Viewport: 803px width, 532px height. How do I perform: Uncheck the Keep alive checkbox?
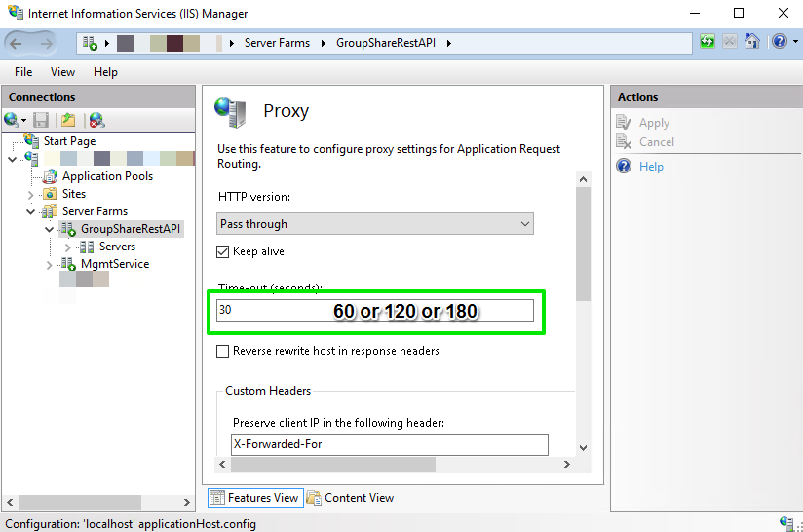(x=223, y=251)
